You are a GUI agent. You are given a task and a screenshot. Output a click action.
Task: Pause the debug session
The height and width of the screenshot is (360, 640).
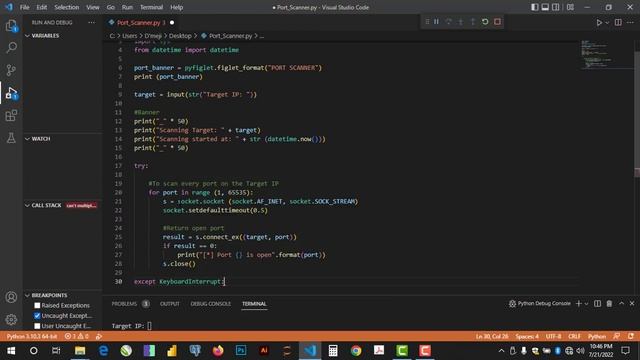coord(436,22)
